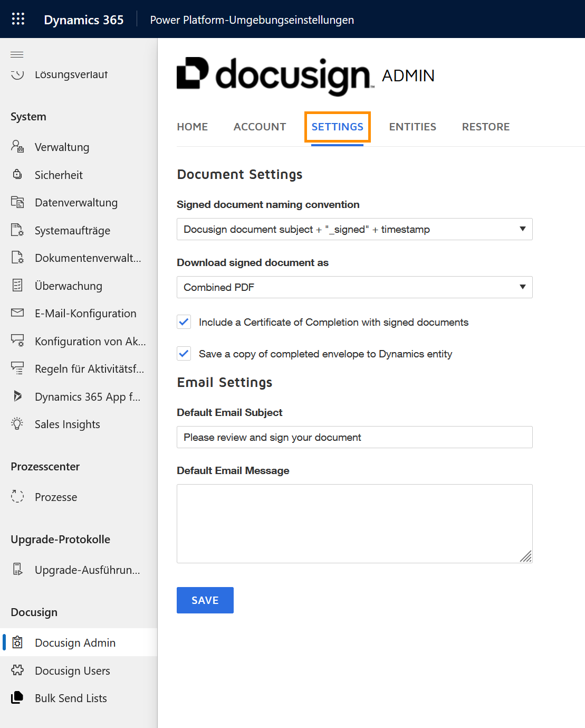Uncheck Include a Certificate of Completion
Screen dimensions: 585x728
(x=184, y=322)
